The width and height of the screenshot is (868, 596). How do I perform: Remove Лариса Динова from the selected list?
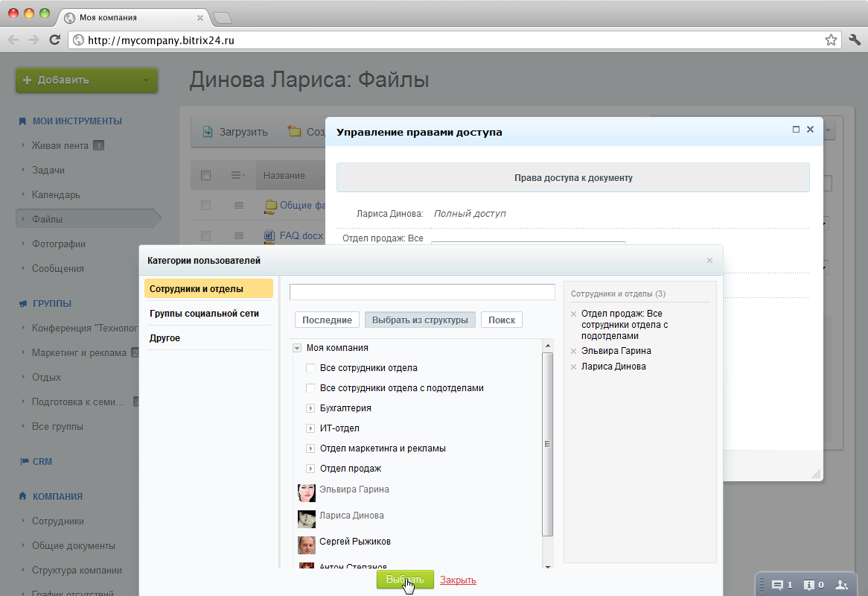(x=573, y=367)
